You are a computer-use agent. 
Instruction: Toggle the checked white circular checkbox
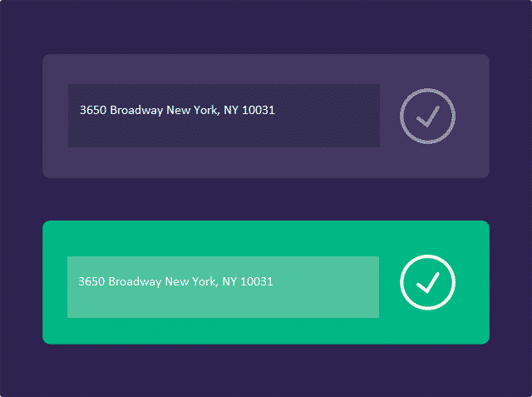point(427,282)
